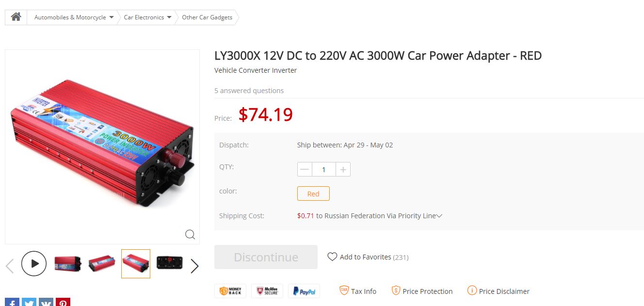Share the product on Twitter

click(x=29, y=302)
